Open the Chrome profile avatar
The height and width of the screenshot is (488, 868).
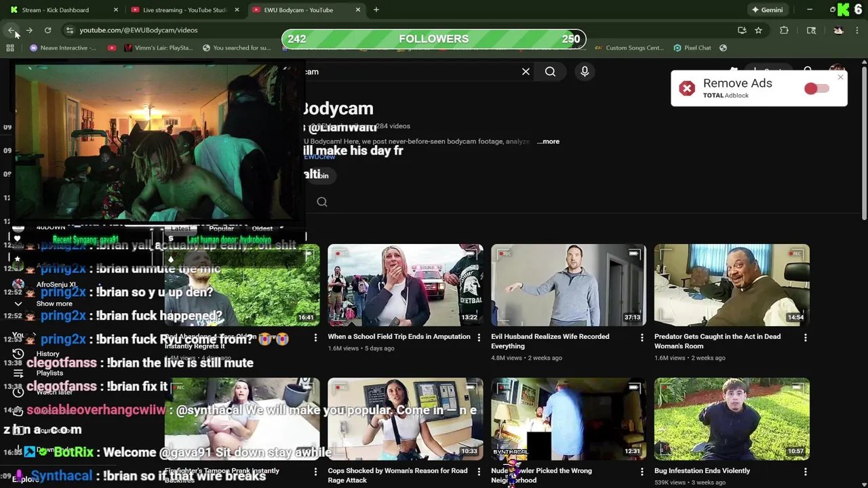[x=839, y=30]
